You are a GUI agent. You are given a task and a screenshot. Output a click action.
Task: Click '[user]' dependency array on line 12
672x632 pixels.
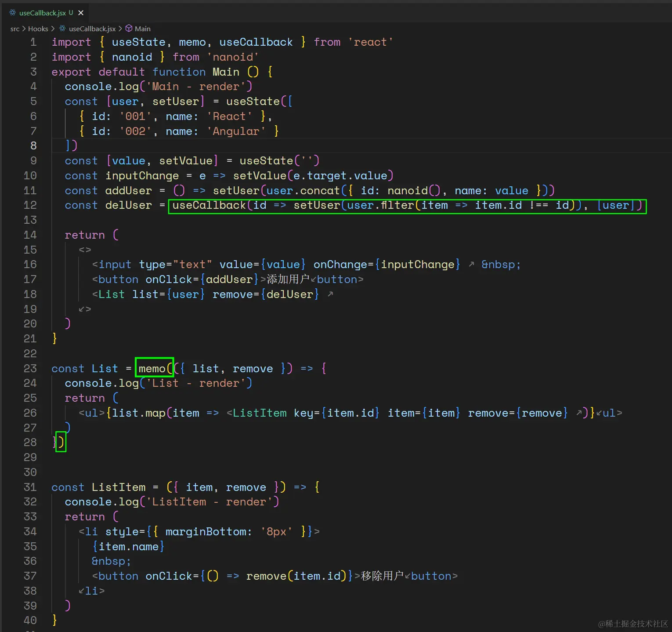(x=616, y=205)
